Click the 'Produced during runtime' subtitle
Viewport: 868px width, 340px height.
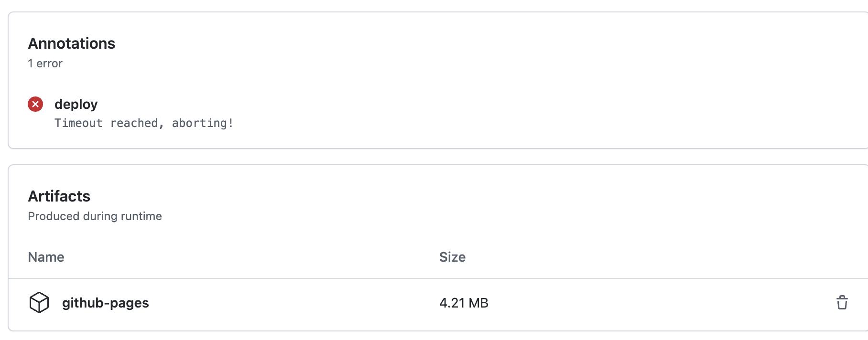(95, 216)
